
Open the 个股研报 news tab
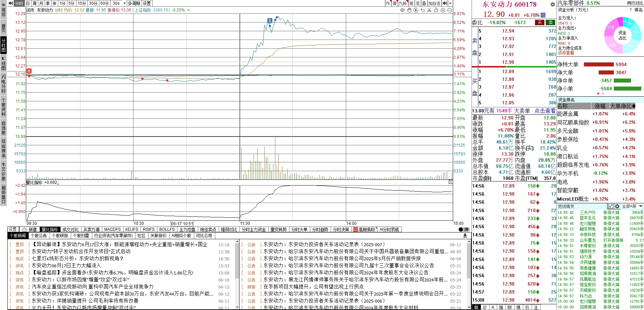[60, 236]
